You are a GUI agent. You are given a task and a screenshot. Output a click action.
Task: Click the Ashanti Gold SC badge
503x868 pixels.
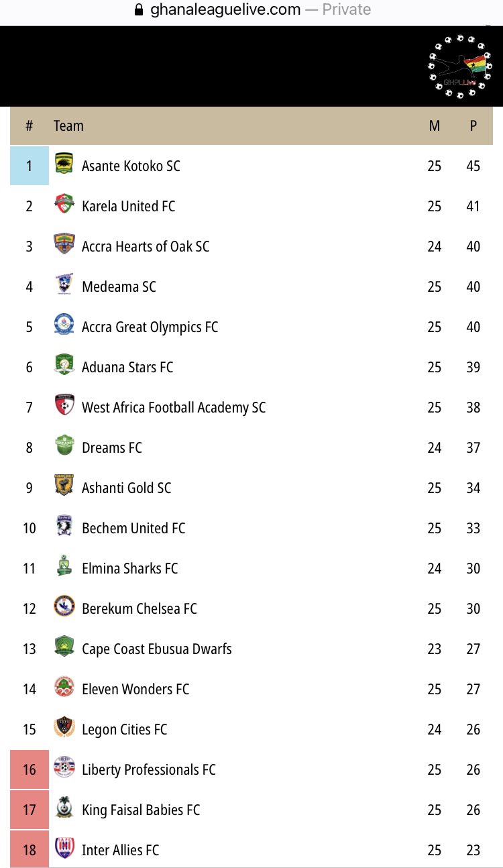[x=64, y=486]
